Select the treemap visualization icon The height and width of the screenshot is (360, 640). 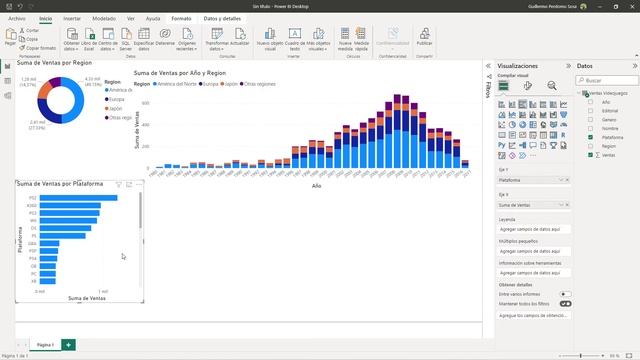(x=533, y=125)
